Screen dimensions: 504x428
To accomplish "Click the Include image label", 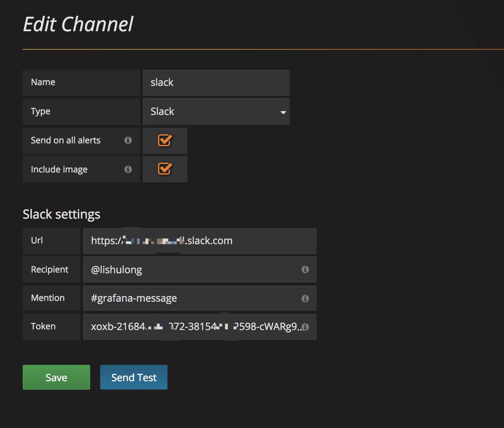I will click(59, 170).
